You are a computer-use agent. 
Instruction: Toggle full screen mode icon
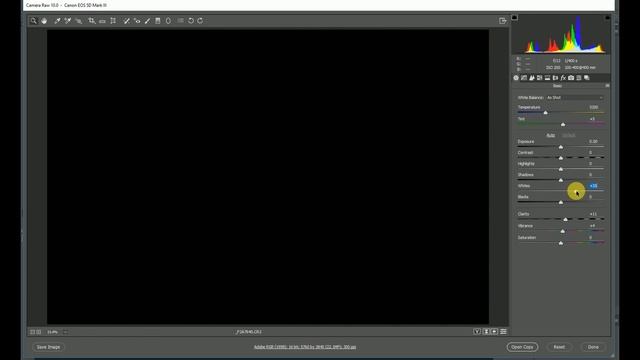click(x=503, y=21)
